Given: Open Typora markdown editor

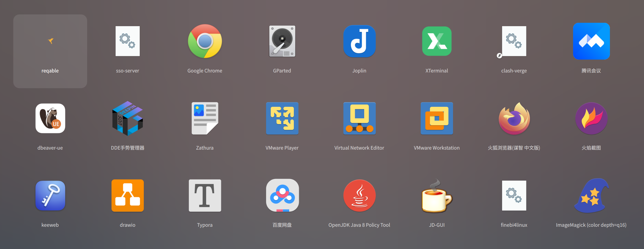Looking at the screenshot, I should point(205,196).
